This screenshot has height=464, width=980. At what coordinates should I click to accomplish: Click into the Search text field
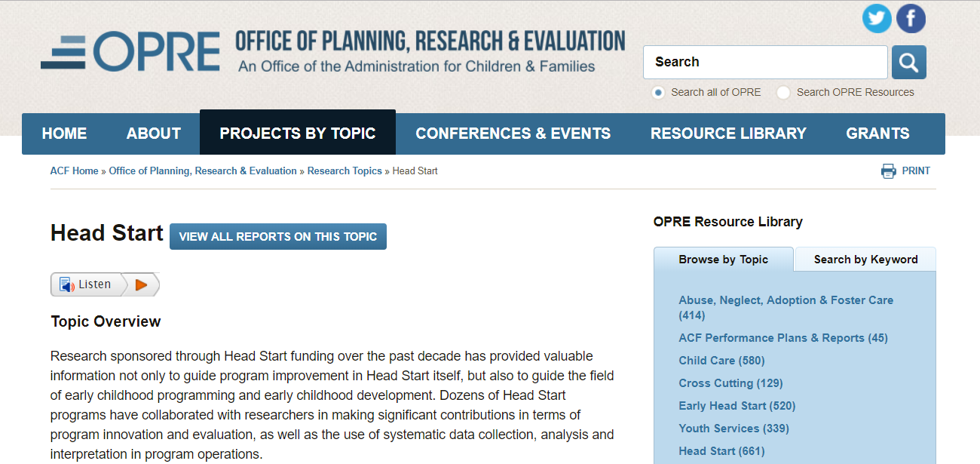[x=765, y=62]
